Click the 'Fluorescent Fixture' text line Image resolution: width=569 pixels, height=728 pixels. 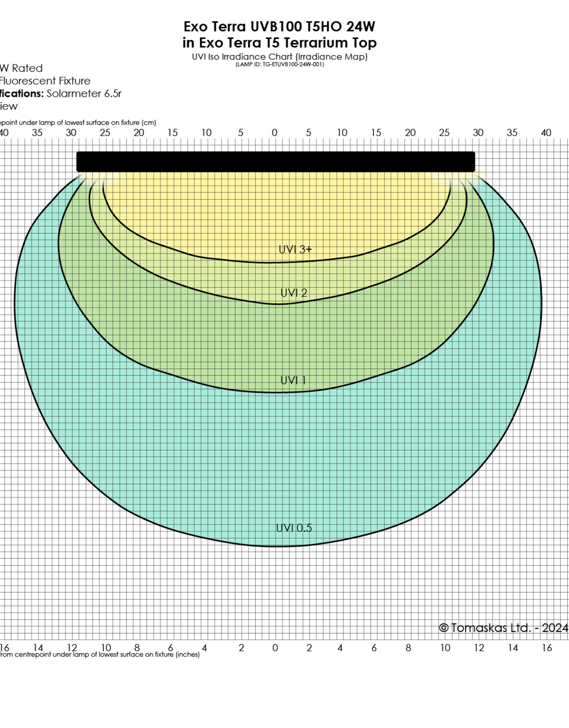click(x=45, y=81)
